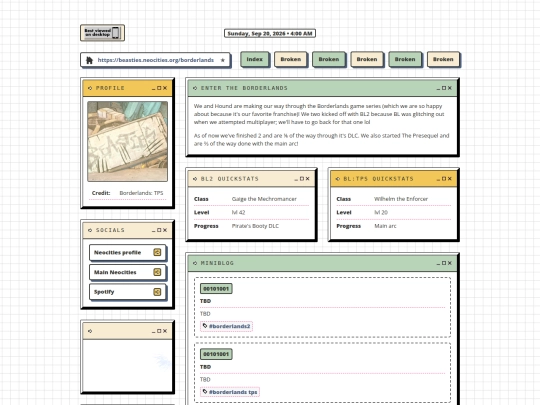Select 'Borderlands: TPS' credit text

click(141, 193)
